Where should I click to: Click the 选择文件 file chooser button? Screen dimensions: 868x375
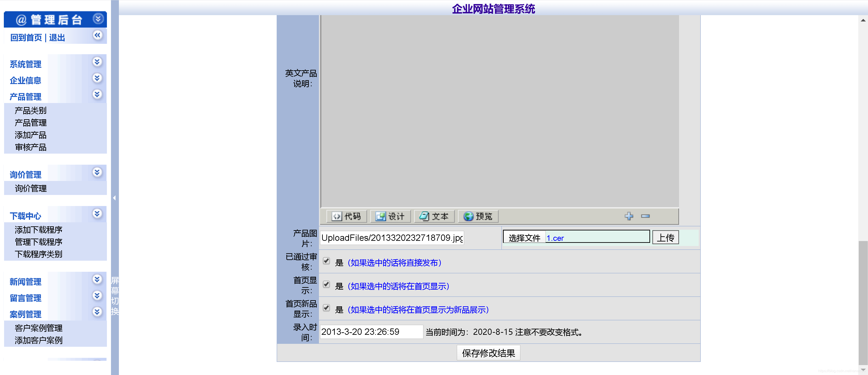point(524,238)
